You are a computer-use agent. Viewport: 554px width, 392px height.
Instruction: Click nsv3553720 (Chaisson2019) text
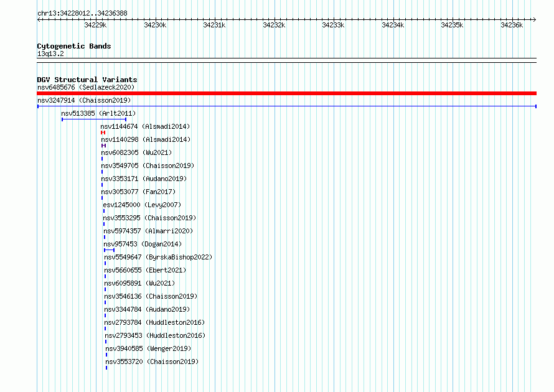[x=153, y=362]
